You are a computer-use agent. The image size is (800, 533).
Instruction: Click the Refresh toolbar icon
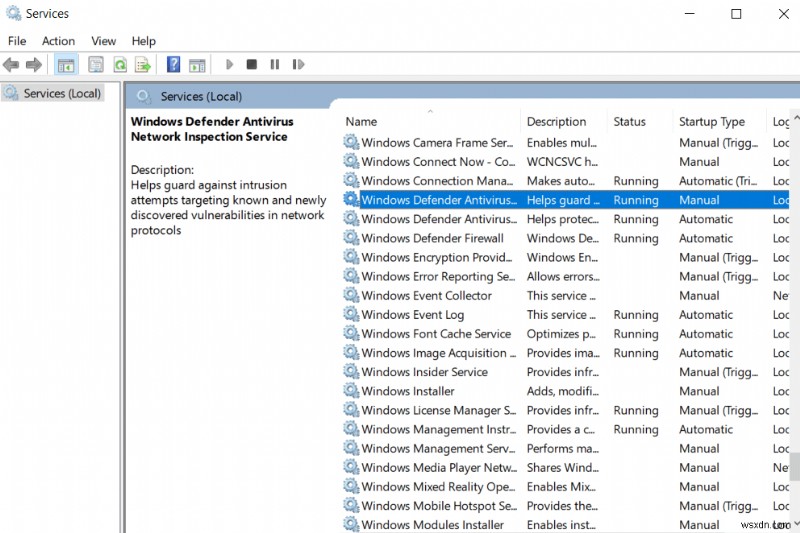[120, 65]
